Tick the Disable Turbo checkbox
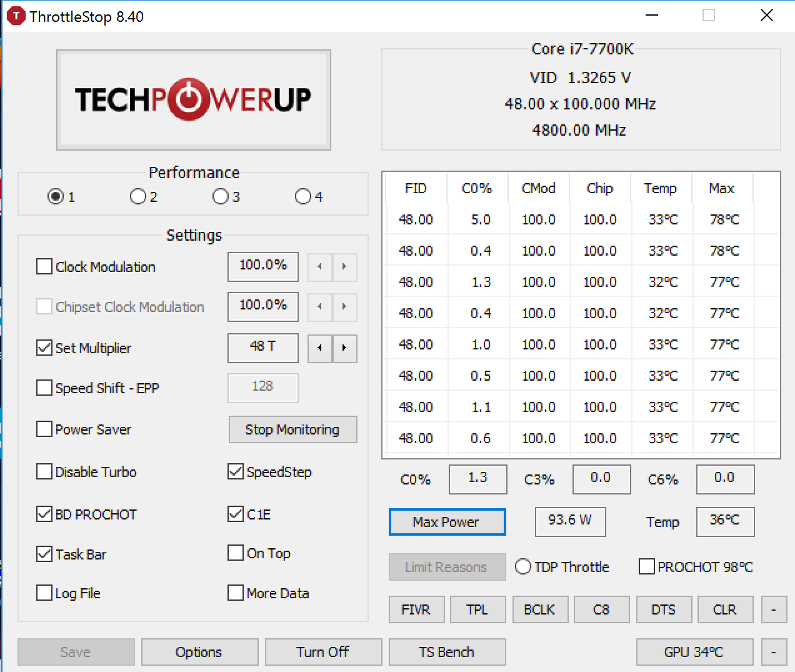 click(x=44, y=472)
